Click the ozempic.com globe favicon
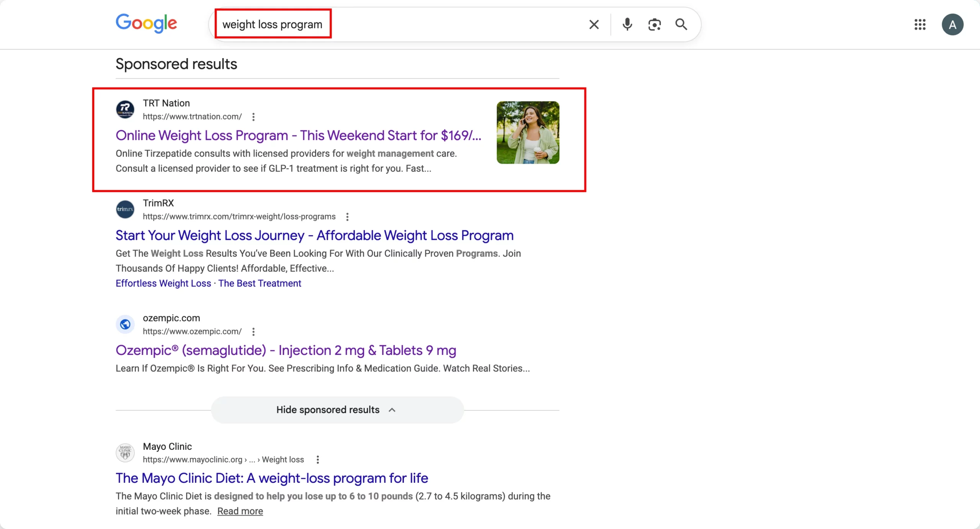The width and height of the screenshot is (980, 529). tap(125, 324)
